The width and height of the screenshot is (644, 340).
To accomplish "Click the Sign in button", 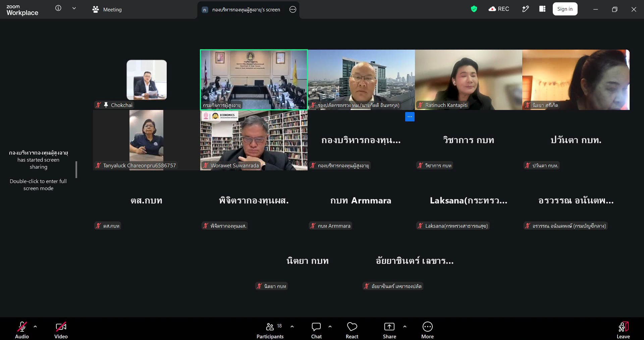I will (x=565, y=9).
